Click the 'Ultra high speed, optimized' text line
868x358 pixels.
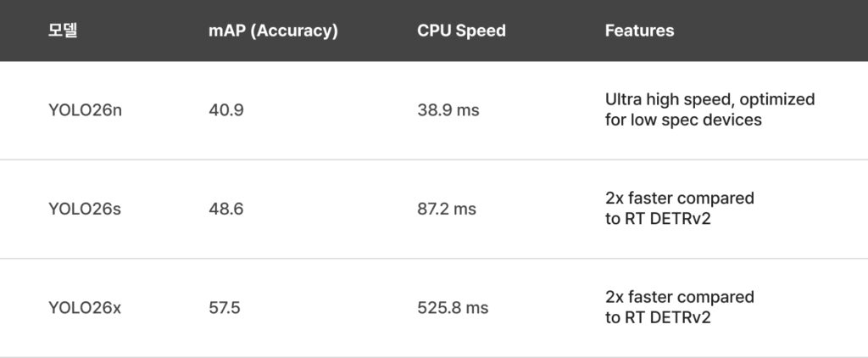709,99
